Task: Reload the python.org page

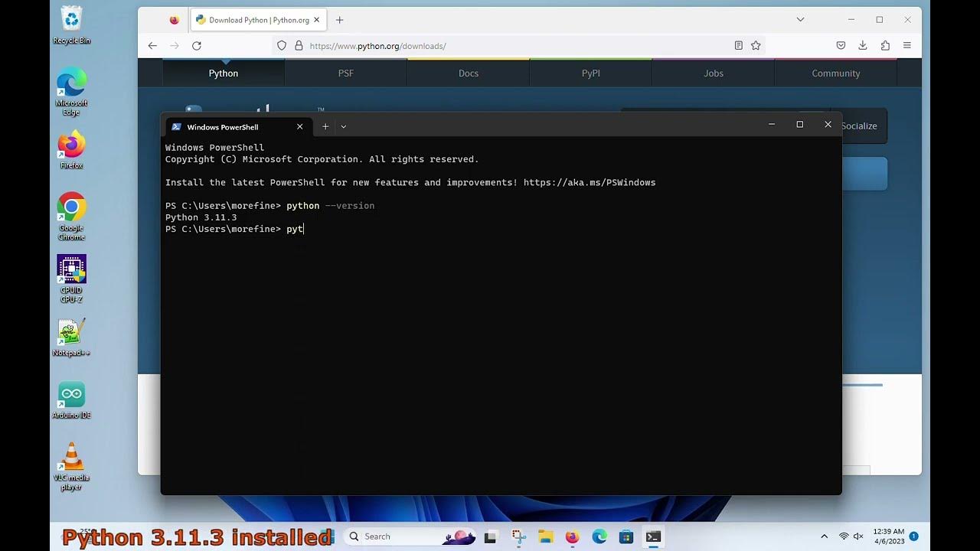Action: click(x=197, y=46)
